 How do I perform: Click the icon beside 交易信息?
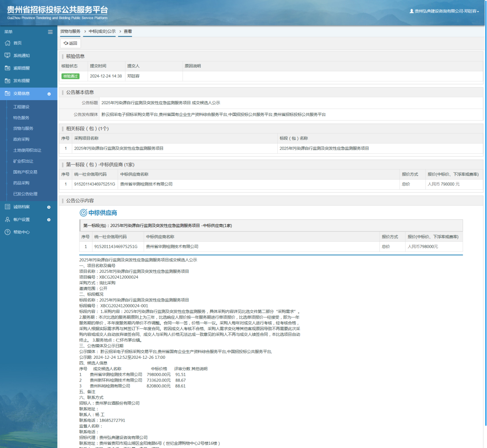[x=7, y=93]
